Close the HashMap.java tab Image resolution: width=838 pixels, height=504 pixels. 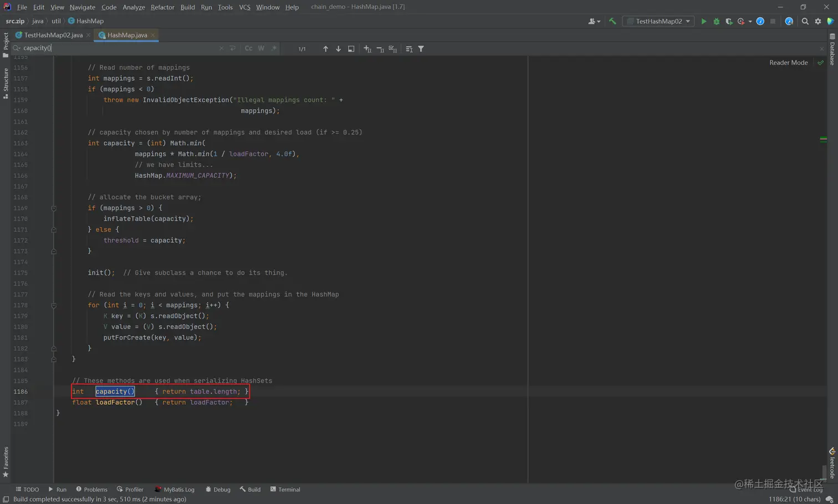coord(153,35)
